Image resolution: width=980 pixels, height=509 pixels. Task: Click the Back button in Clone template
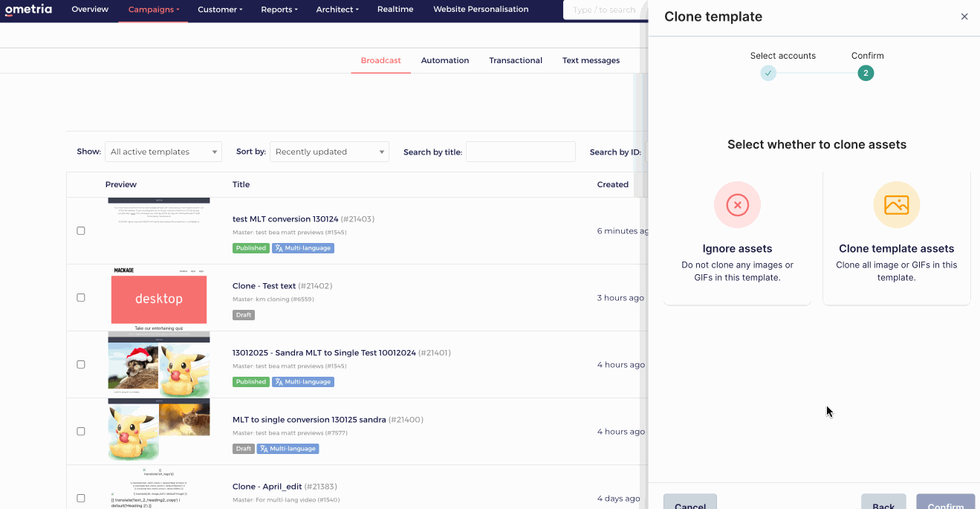[883, 503]
